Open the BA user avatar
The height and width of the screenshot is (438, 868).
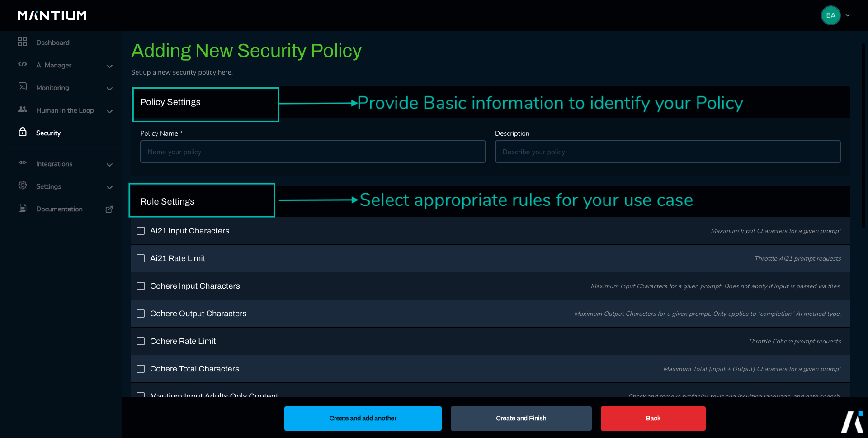click(830, 15)
